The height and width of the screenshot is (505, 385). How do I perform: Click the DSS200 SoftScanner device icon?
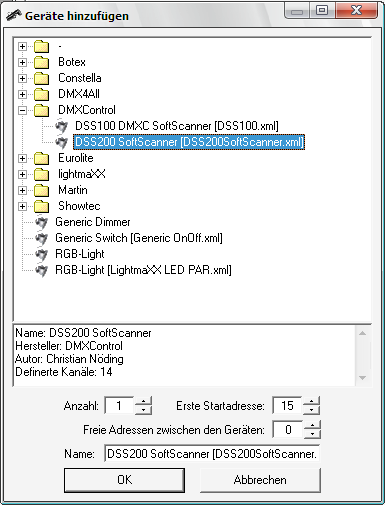(x=62, y=142)
